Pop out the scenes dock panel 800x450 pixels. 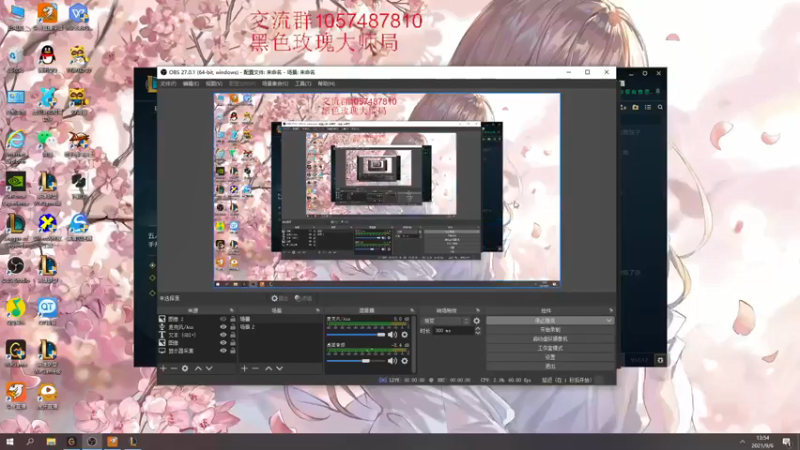tap(318, 310)
